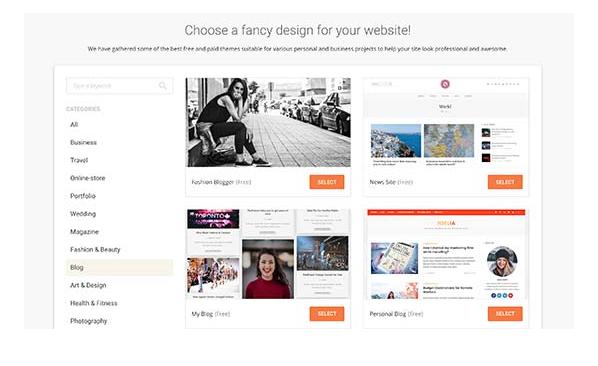Viewport: 598px width, 366px height.
Task: Click the highlighted Blog category
Action: [x=119, y=267]
